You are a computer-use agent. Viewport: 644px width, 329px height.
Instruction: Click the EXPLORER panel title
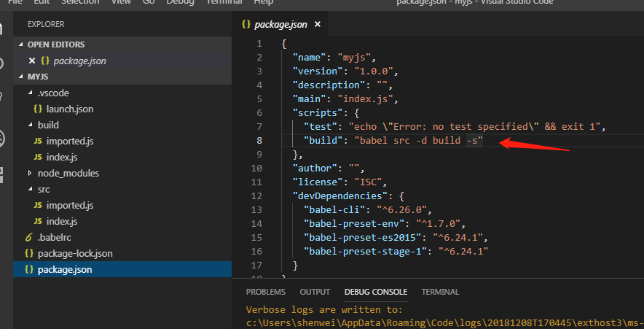click(x=46, y=24)
